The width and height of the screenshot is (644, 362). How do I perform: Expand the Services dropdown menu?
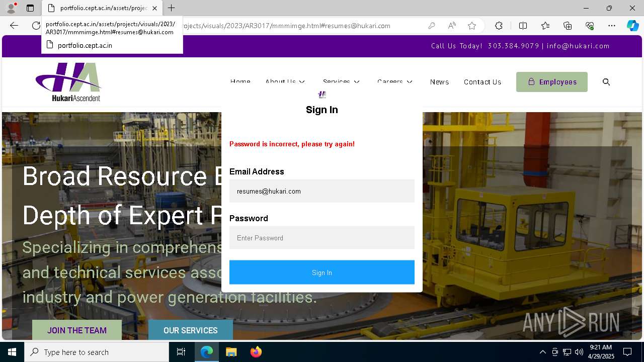pyautogui.click(x=342, y=82)
